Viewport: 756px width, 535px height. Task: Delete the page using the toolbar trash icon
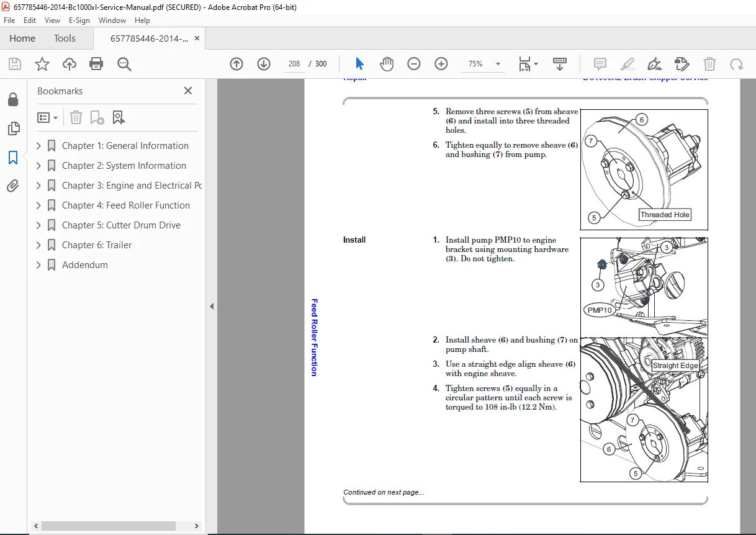[x=709, y=64]
